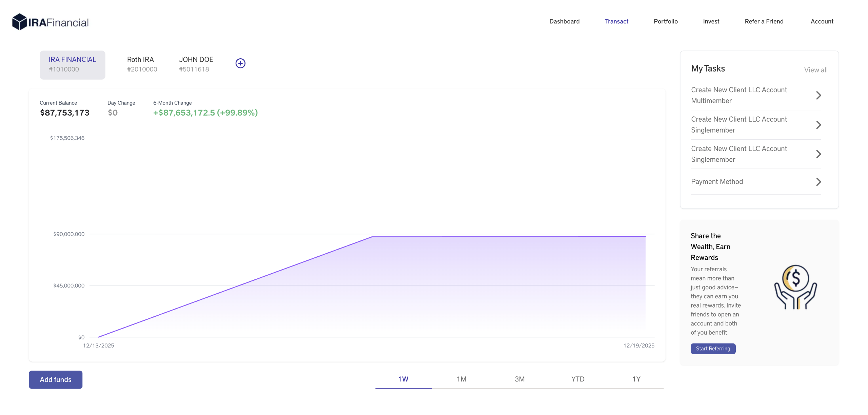Click the plus icon to add account
868x415 pixels.
click(x=240, y=63)
